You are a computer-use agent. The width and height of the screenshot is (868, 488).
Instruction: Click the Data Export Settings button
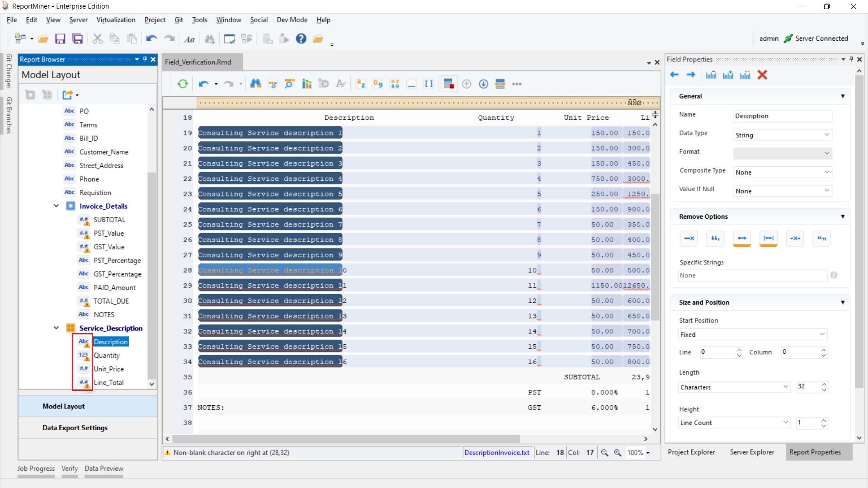pyautogui.click(x=75, y=428)
